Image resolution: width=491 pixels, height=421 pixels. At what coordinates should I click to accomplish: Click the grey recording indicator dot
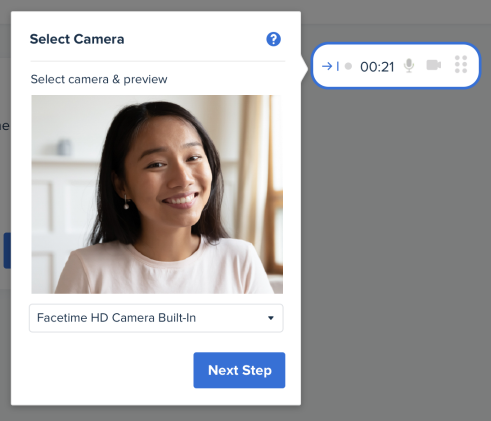pyautogui.click(x=348, y=66)
